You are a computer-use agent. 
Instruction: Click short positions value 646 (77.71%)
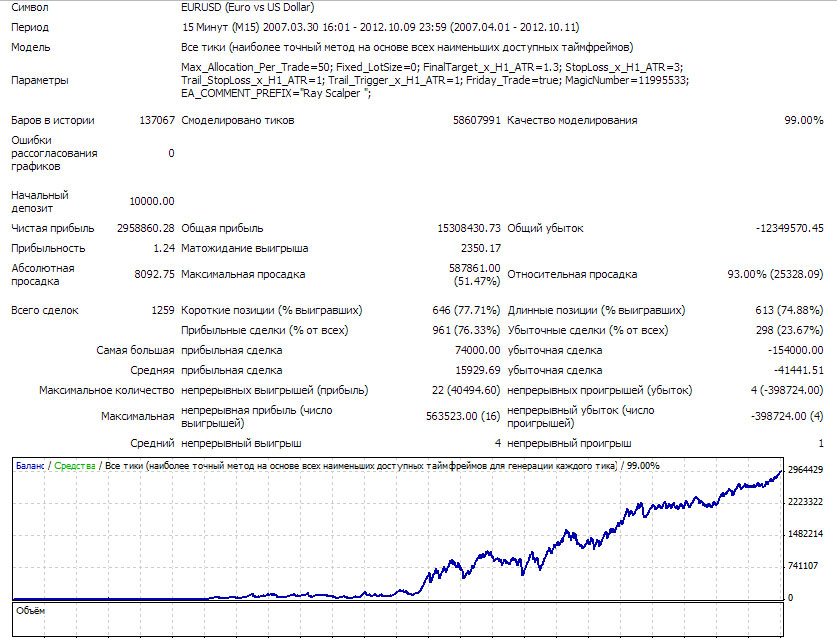pyautogui.click(x=466, y=311)
